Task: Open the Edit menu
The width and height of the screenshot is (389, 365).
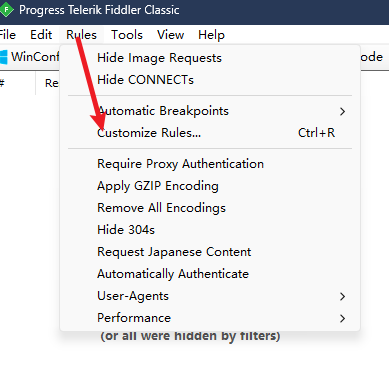Action: [x=41, y=35]
